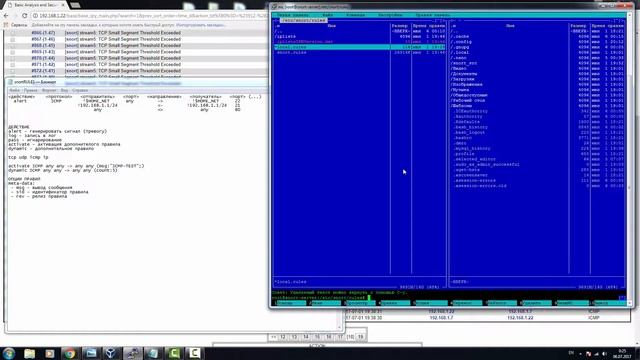Open the volume control in system tray
The image size is (640, 360).
[604, 353]
